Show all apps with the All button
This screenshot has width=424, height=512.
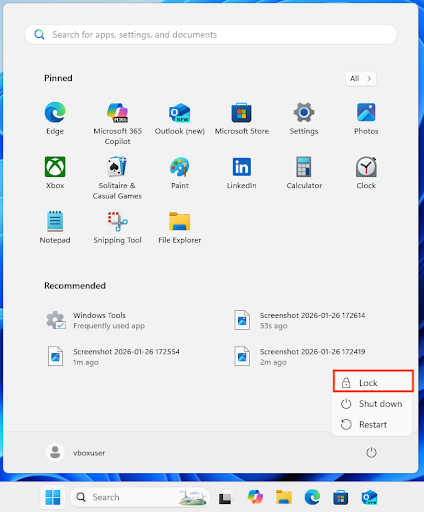coord(361,78)
